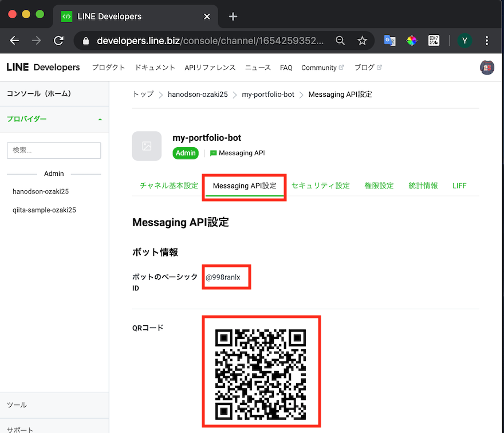This screenshot has height=433, width=504.
Task: Open the QR code extension icon
Action: coord(434,41)
